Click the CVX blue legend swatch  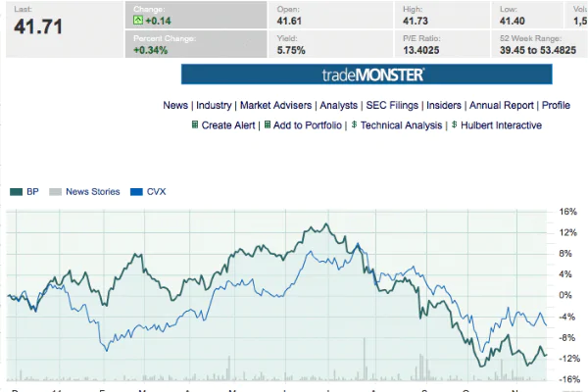[x=136, y=192]
